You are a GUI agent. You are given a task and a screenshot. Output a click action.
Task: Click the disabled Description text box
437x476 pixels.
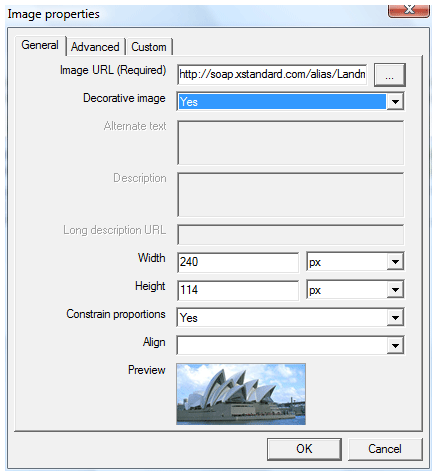(290, 195)
